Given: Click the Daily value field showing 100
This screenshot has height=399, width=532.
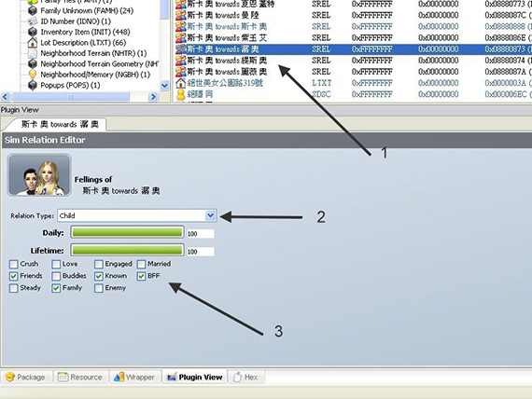Looking at the screenshot, I should pos(200,234).
